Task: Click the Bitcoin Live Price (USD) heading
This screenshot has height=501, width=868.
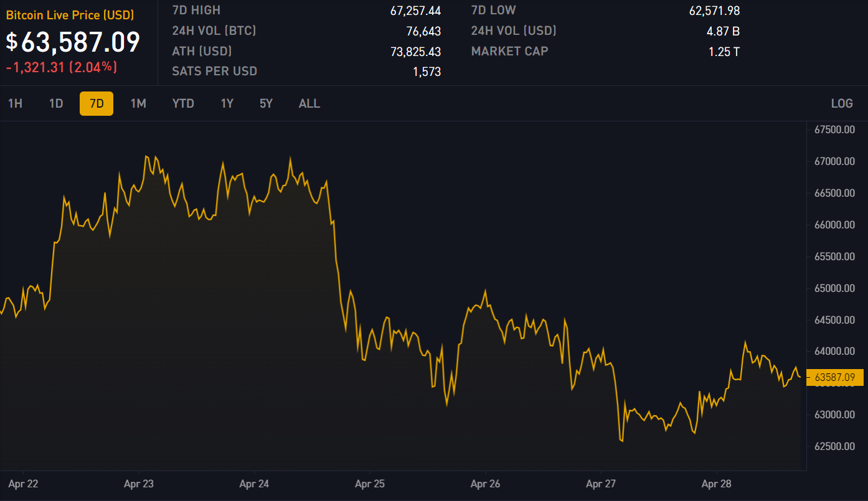Action: pyautogui.click(x=70, y=15)
